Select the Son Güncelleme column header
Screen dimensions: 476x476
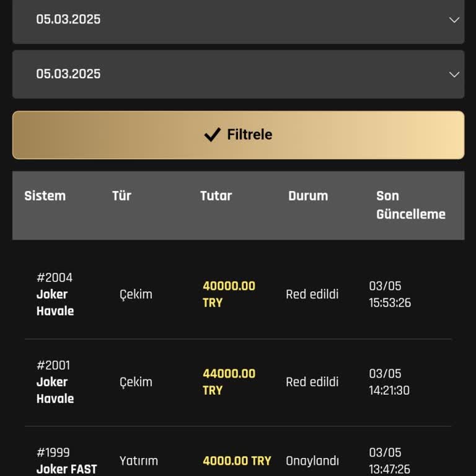pyautogui.click(x=410, y=205)
